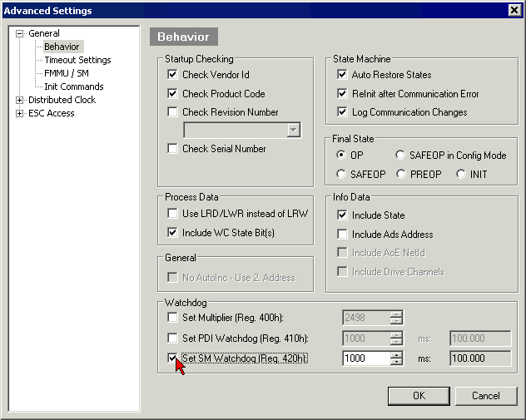Expand the ESC Access tree node

tap(20, 114)
